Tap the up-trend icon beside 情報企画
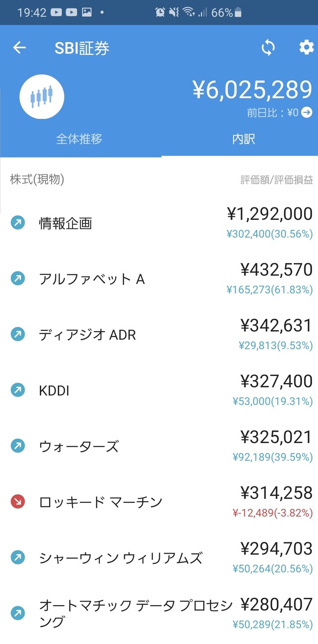The width and height of the screenshot is (318, 644). 18,223
